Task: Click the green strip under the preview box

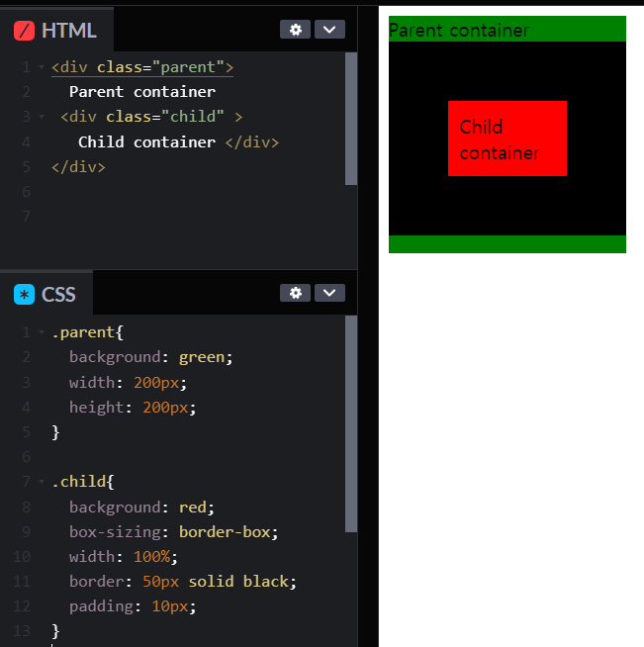Action: click(507, 244)
